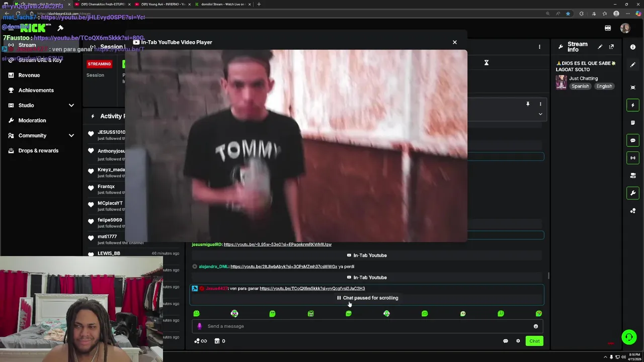Open Stream URL & Key page
Screen dimensions: 644x362
(x=40, y=60)
